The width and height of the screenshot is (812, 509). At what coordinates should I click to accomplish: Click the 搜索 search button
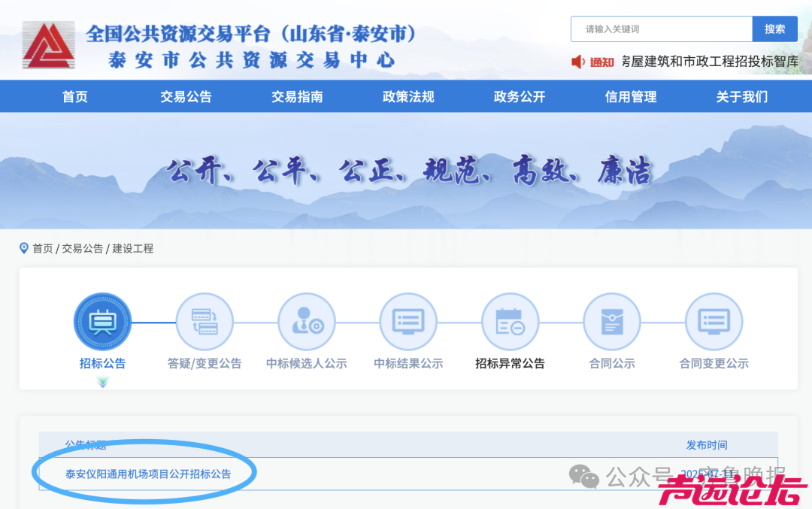pos(775,29)
